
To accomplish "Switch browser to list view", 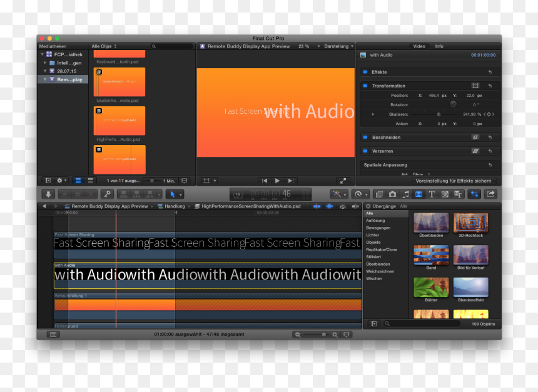I will (91, 181).
